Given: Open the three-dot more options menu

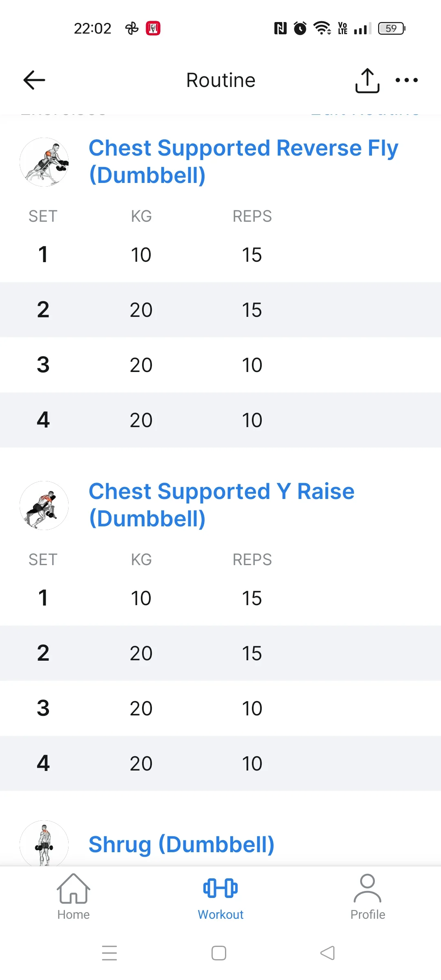Looking at the screenshot, I should (406, 80).
